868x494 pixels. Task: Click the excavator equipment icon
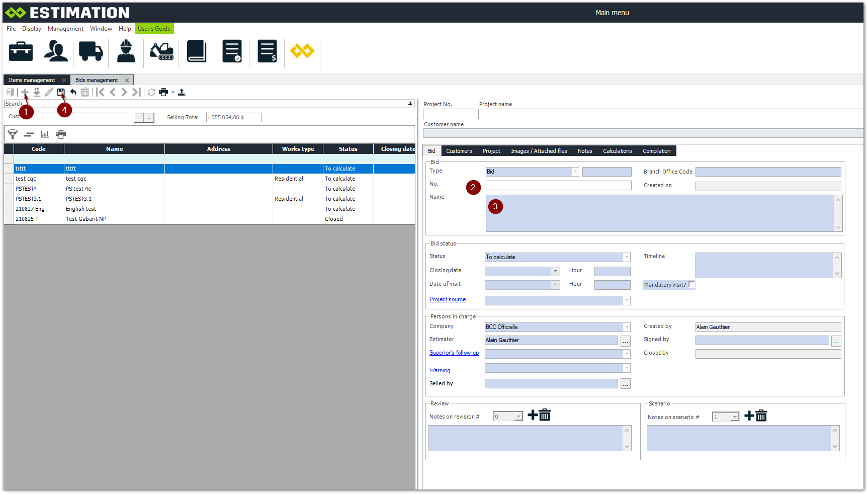[161, 51]
